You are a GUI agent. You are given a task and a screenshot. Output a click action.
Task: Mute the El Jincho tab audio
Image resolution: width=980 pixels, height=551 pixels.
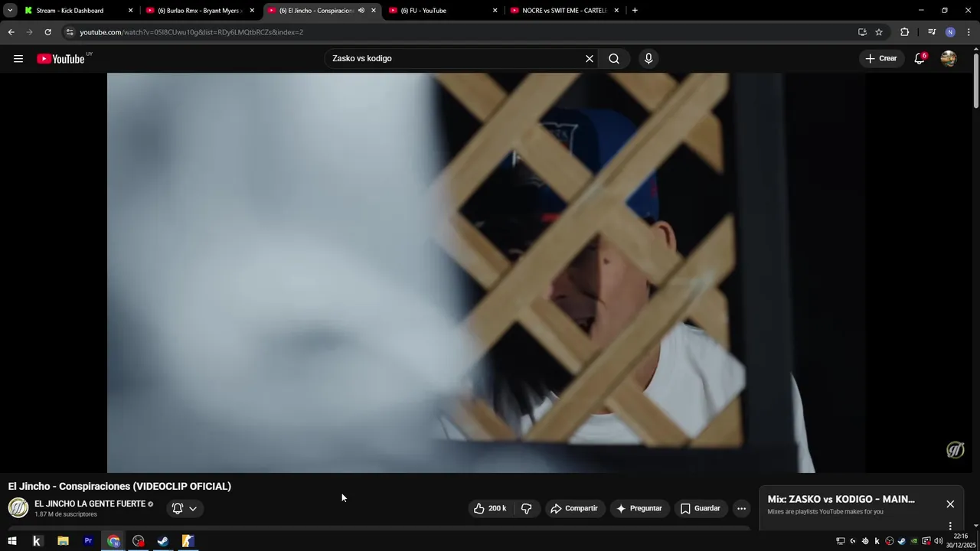click(361, 11)
